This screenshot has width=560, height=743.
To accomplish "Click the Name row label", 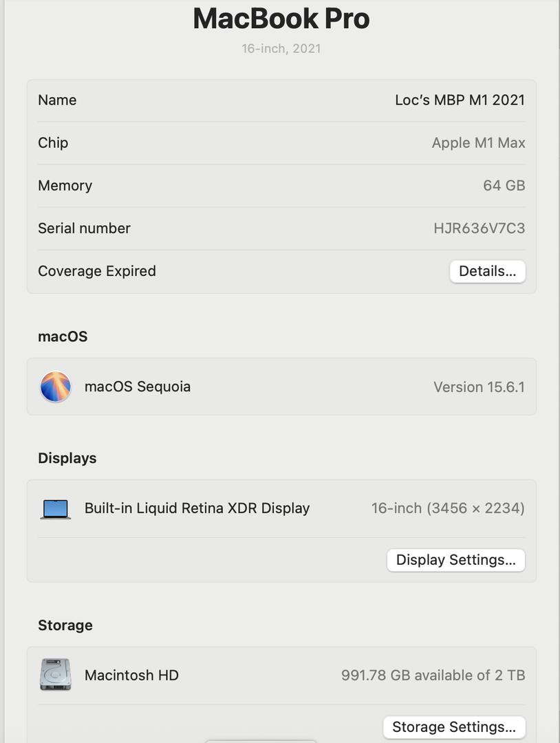I will click(57, 100).
